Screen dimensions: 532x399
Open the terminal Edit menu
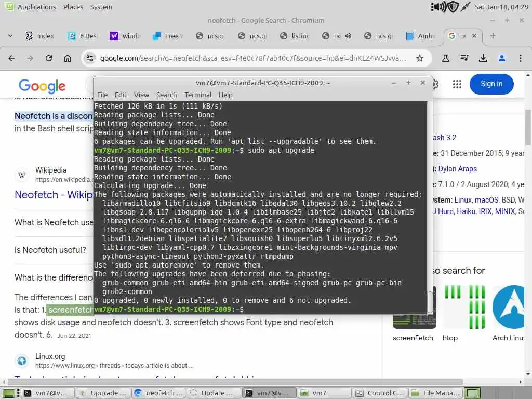point(121,95)
